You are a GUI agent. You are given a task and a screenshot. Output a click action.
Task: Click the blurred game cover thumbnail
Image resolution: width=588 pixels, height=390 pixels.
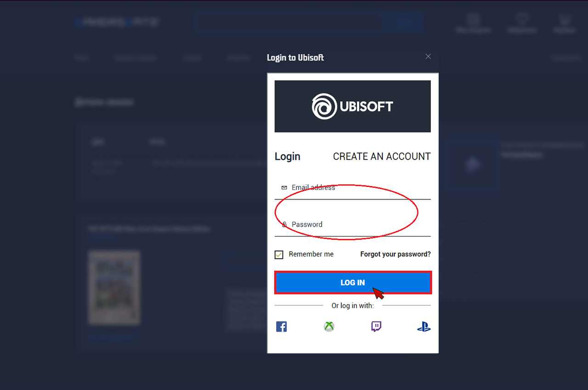[x=114, y=288]
